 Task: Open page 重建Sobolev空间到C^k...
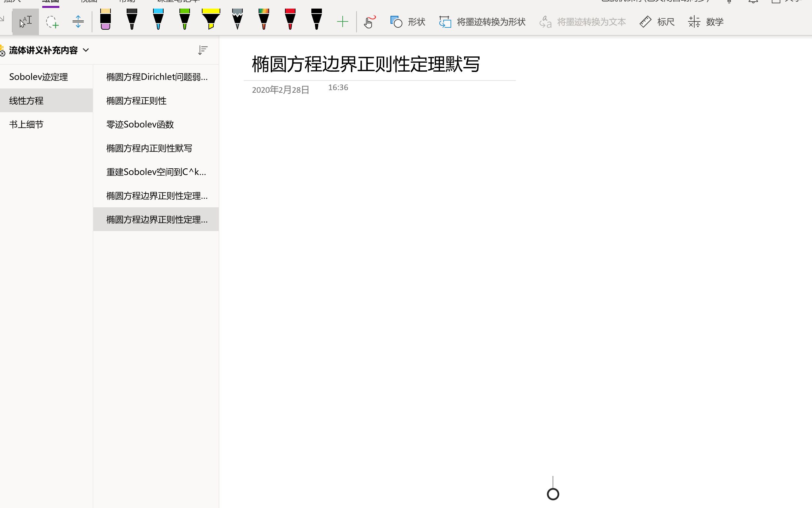[x=156, y=172]
